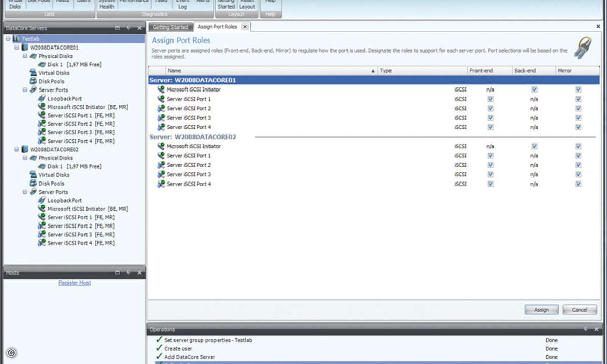Toggle Front-end for W2008DATACORE01 Server iSCSI Port 4
Screen dimensions: 607x364
(490, 127)
